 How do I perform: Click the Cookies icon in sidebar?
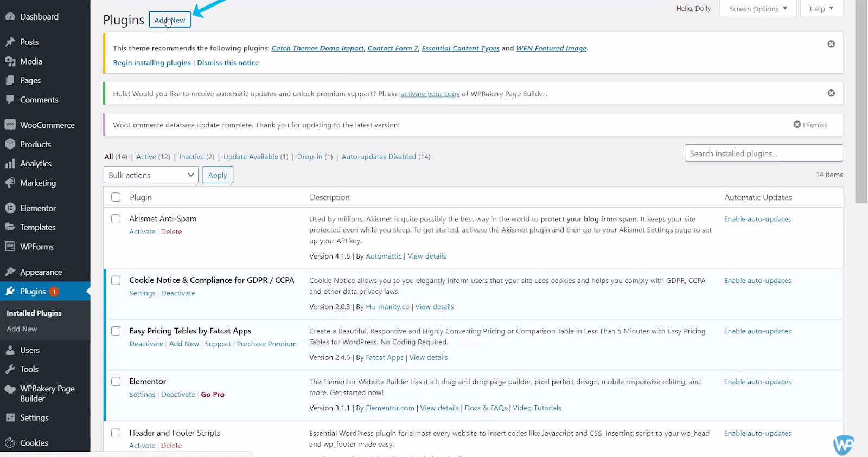click(10, 443)
